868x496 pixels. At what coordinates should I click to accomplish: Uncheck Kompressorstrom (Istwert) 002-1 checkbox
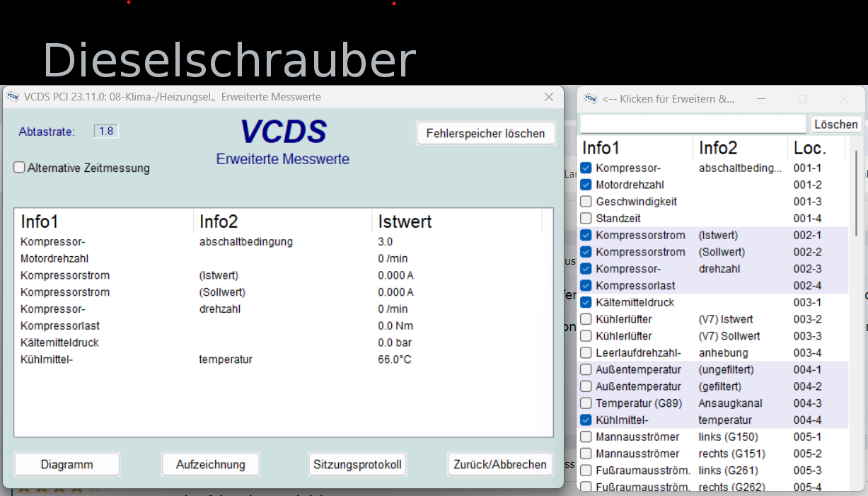586,235
